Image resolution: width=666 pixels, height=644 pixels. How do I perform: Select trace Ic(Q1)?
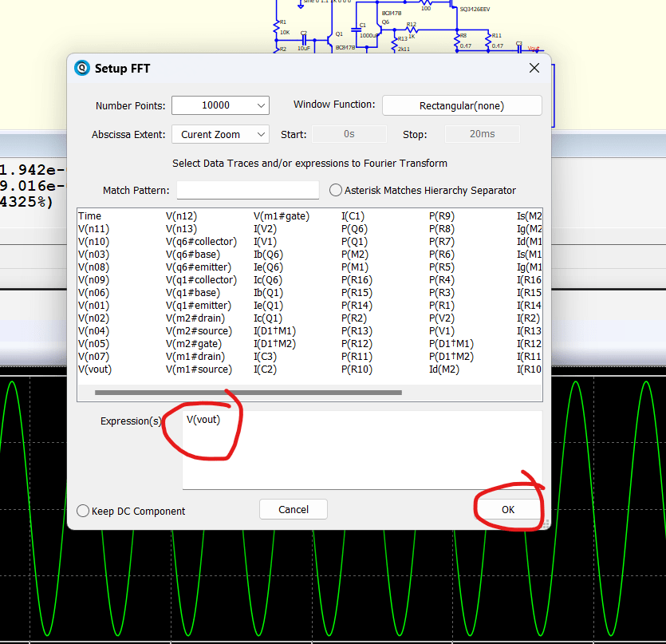[267, 318]
